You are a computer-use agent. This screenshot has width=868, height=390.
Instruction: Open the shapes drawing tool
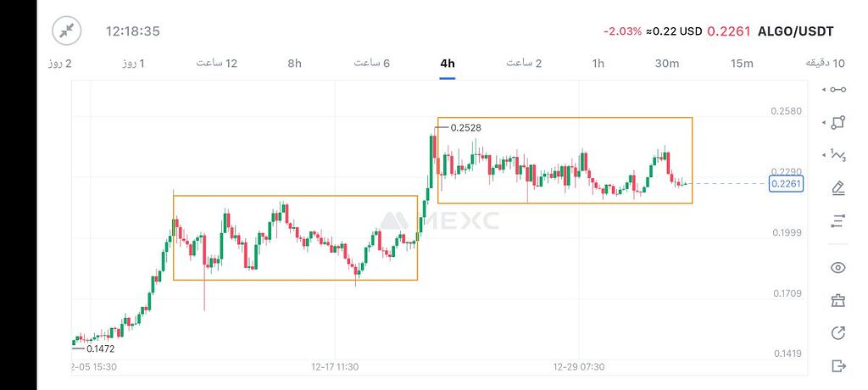pos(838,122)
